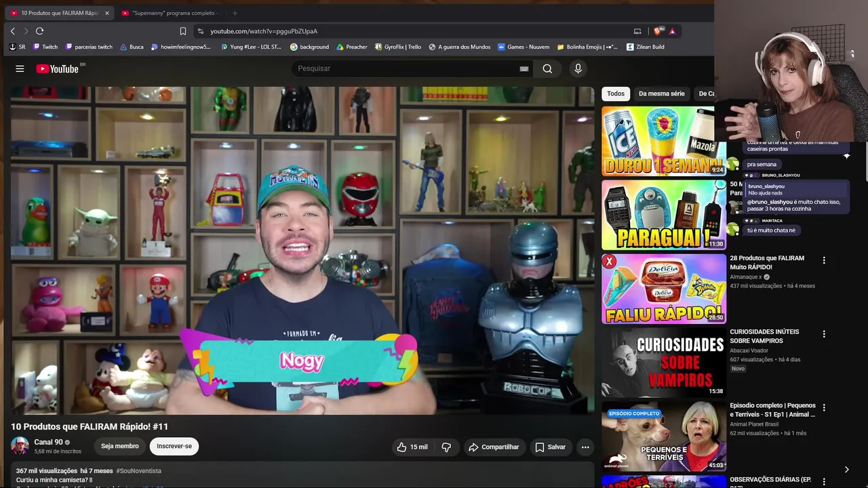This screenshot has height=488, width=868.
Task: Open the parcerias twitch bookmark
Action: pos(89,47)
